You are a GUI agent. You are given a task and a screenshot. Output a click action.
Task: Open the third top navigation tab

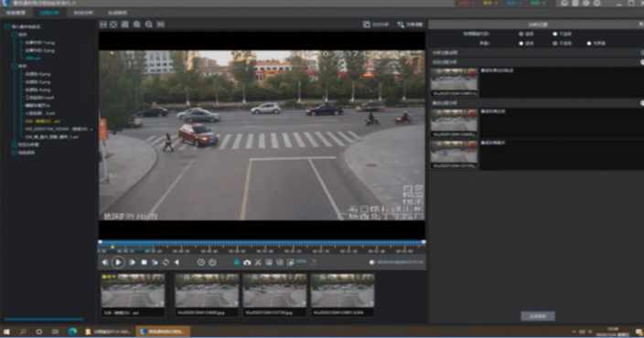[x=83, y=13]
